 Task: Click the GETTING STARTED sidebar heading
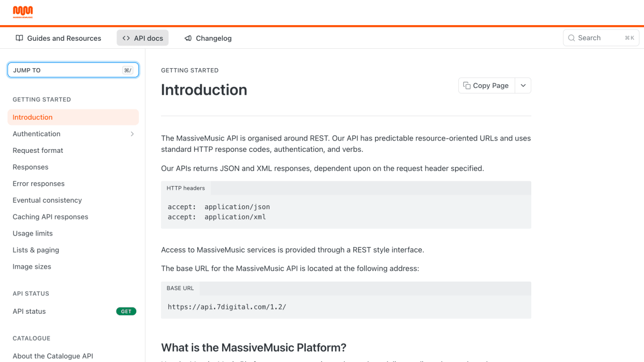tap(42, 100)
